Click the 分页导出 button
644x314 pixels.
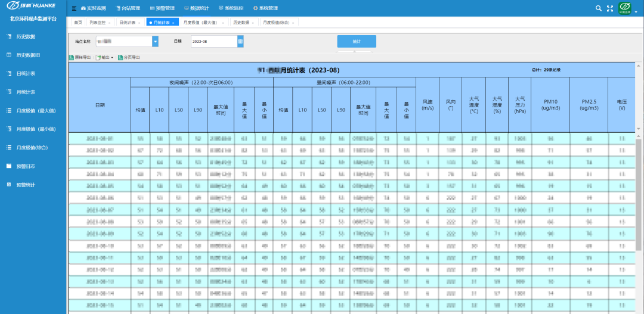pos(129,58)
